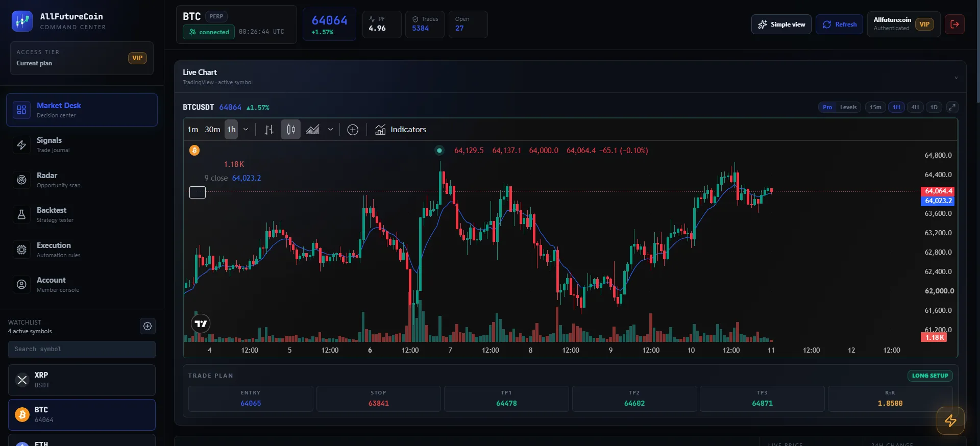Select the 1D timeframe pill

pos(934,107)
